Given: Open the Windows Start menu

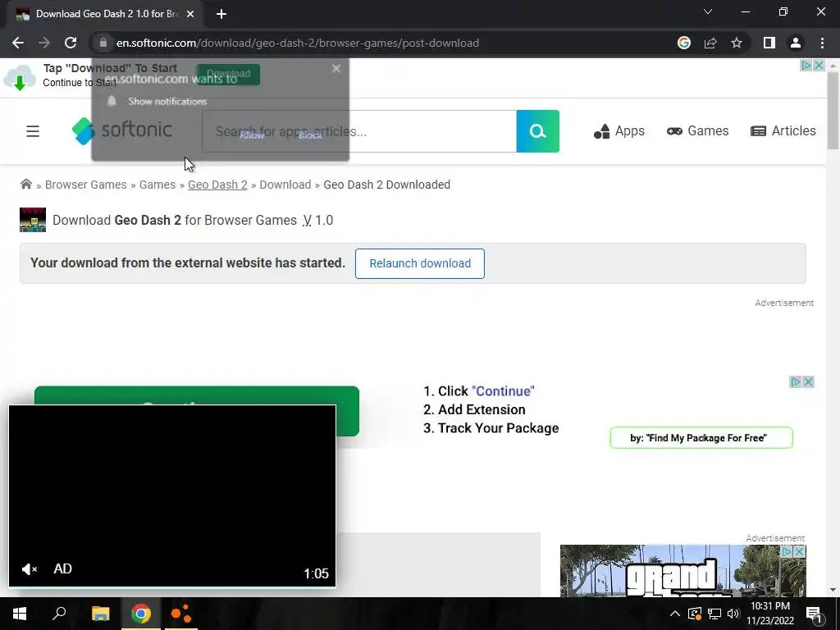Looking at the screenshot, I should point(20,614).
